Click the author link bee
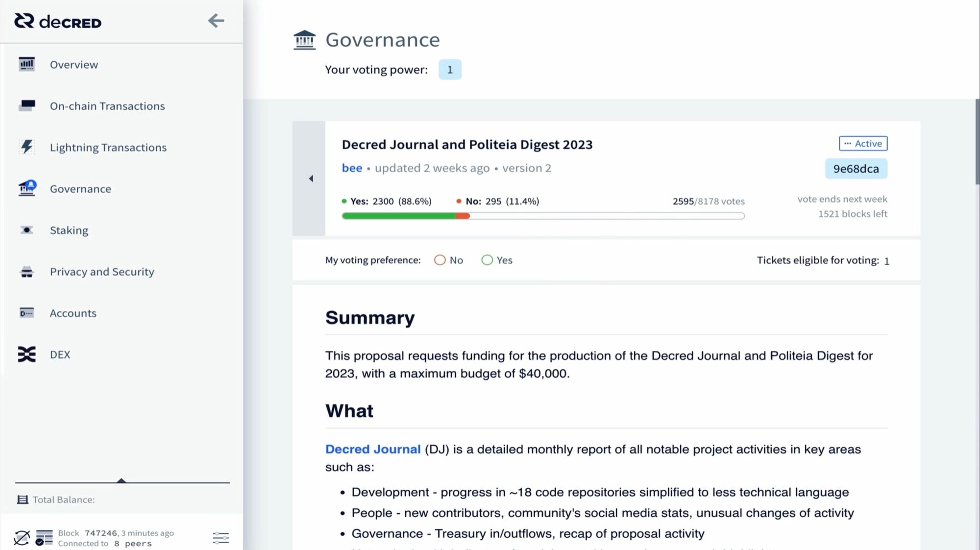980x550 pixels. (x=352, y=168)
